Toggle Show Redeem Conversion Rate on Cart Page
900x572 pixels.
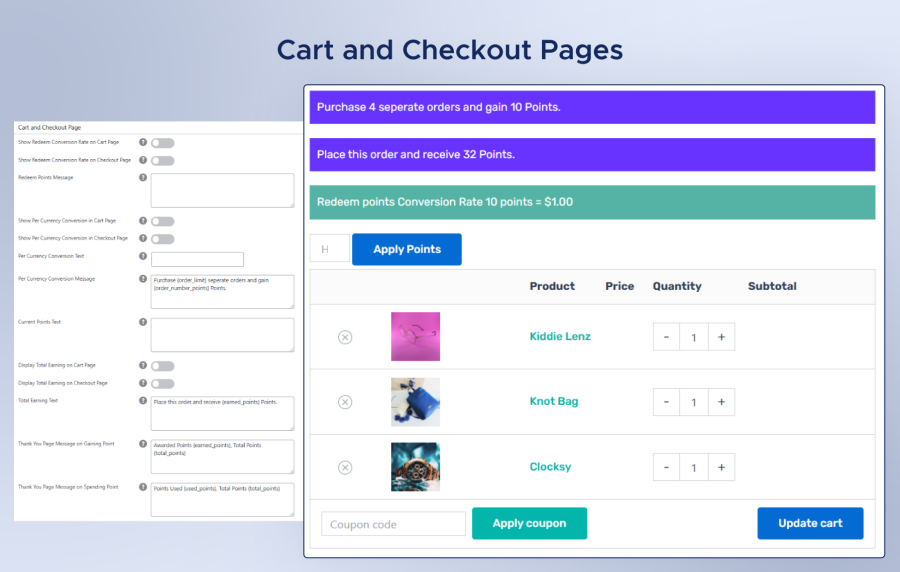[162, 143]
